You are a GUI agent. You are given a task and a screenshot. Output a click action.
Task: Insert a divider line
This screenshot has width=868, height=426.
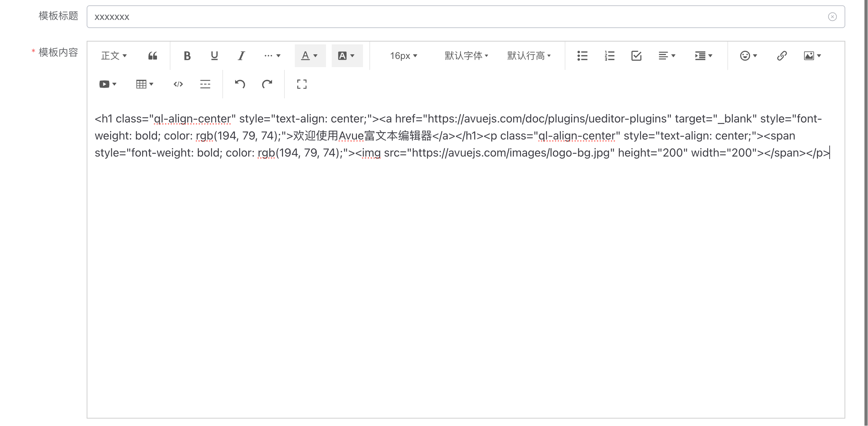point(205,84)
